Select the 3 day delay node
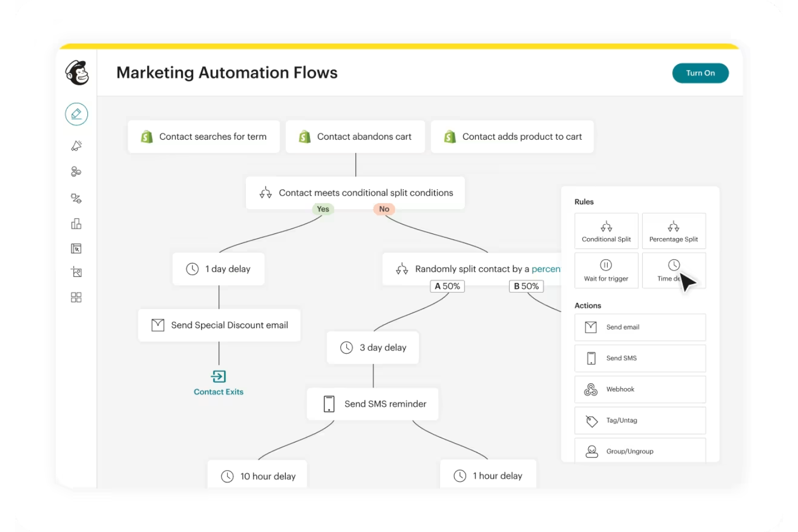Image resolution: width=798 pixels, height=532 pixels. (x=373, y=347)
